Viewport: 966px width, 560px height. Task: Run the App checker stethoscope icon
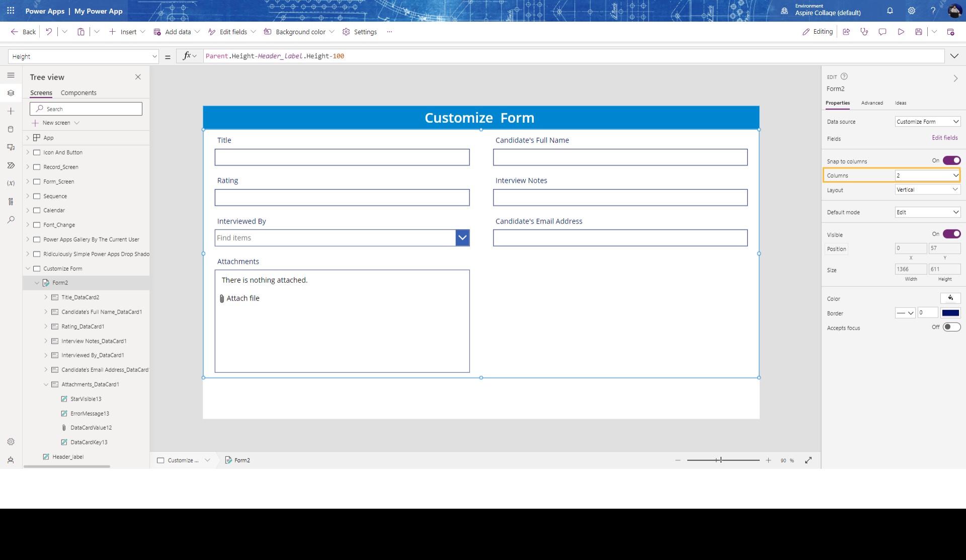864,31
